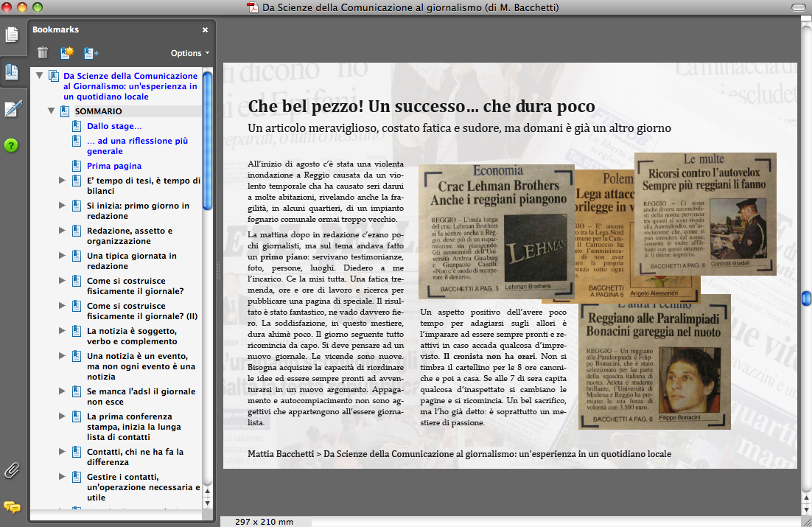Click the bookmarks scroll down arrow

207,503
